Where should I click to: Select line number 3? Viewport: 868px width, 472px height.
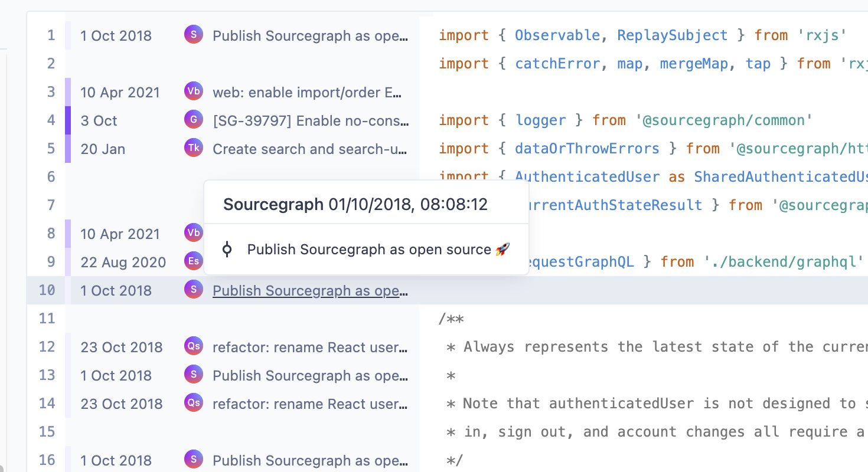click(x=51, y=92)
